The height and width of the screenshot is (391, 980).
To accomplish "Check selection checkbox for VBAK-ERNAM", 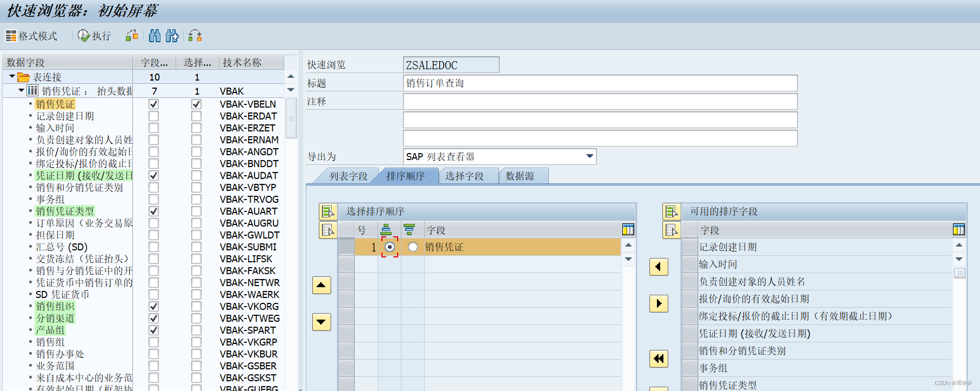I will point(196,140).
